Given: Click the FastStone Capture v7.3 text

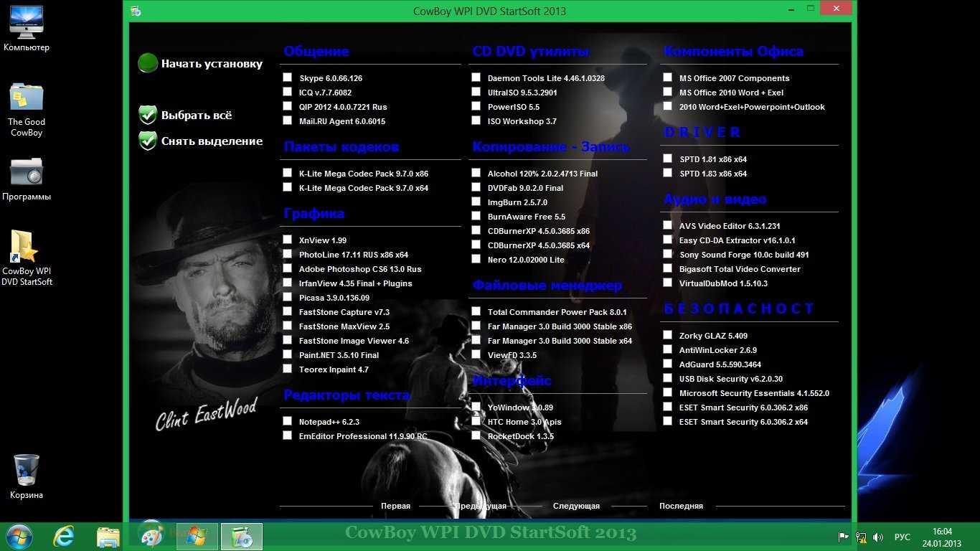Looking at the screenshot, I should click(x=344, y=312).
